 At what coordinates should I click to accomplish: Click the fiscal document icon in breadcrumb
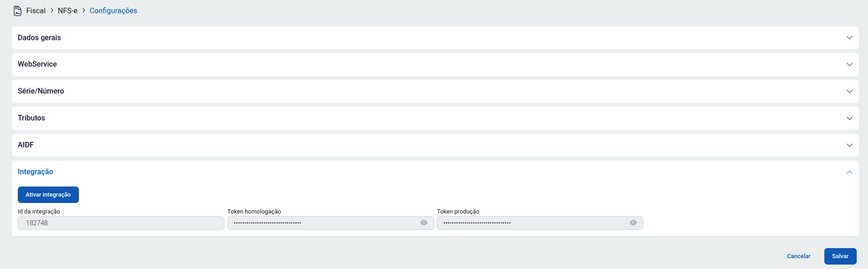click(x=18, y=11)
